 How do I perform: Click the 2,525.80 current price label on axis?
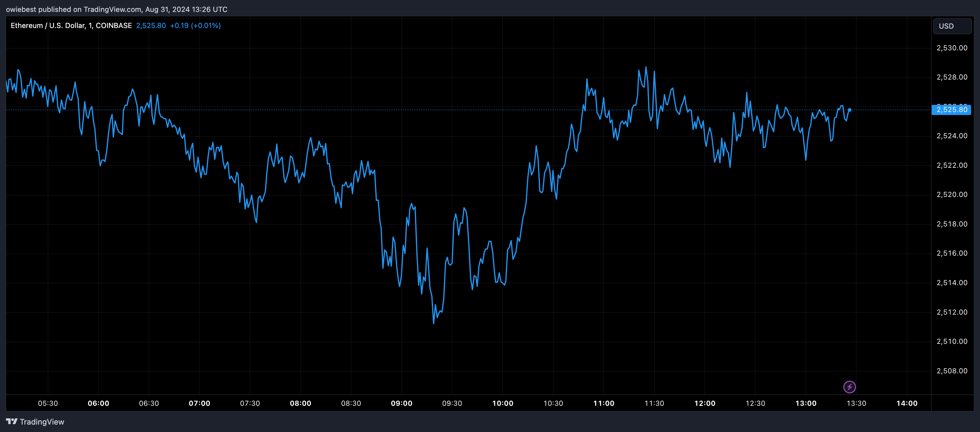(x=951, y=110)
